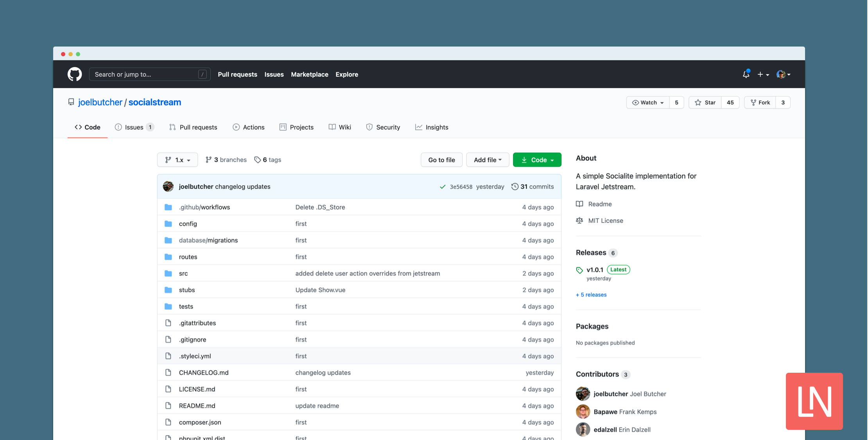Click the .gitignore file icon
Screen dimensions: 868x440
(168, 339)
